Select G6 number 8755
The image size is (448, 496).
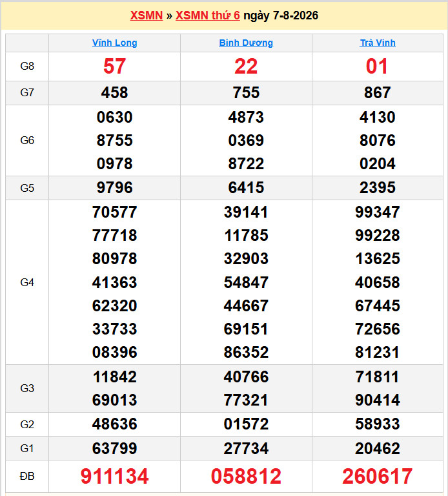(114, 140)
